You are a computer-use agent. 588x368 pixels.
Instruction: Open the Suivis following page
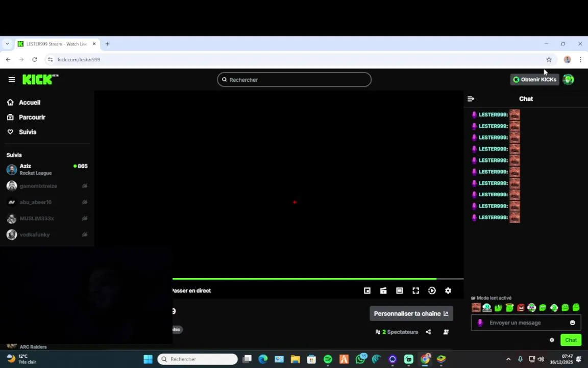pyautogui.click(x=22, y=132)
